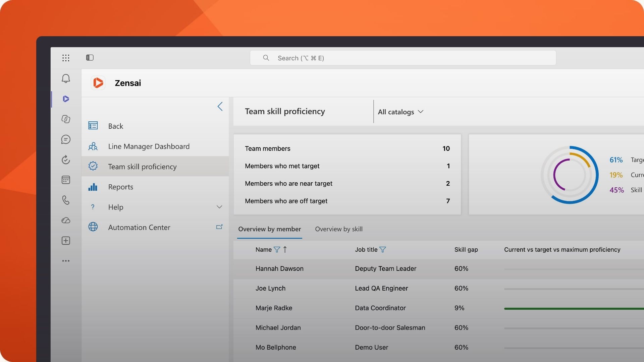This screenshot has height=362, width=644.
Task: Click Marje Radke green proficiency bar
Action: point(574,308)
